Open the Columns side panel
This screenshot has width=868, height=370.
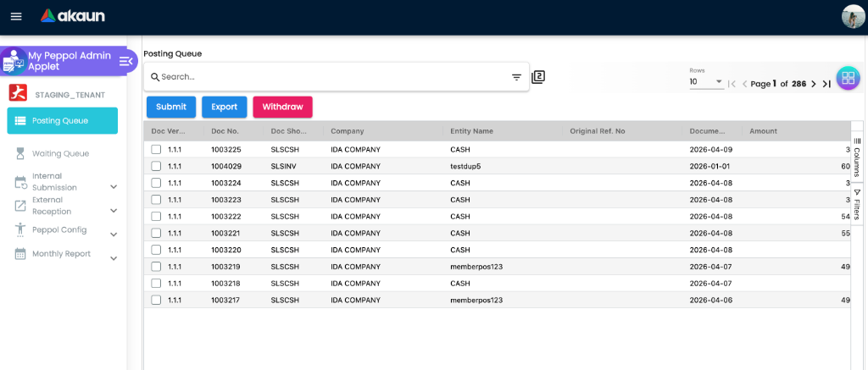pyautogui.click(x=856, y=157)
